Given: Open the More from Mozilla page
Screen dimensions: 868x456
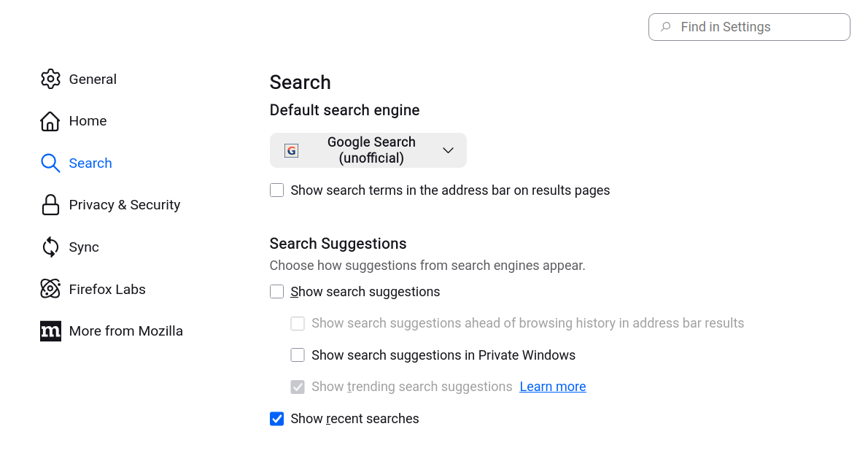Looking at the screenshot, I should tap(125, 331).
